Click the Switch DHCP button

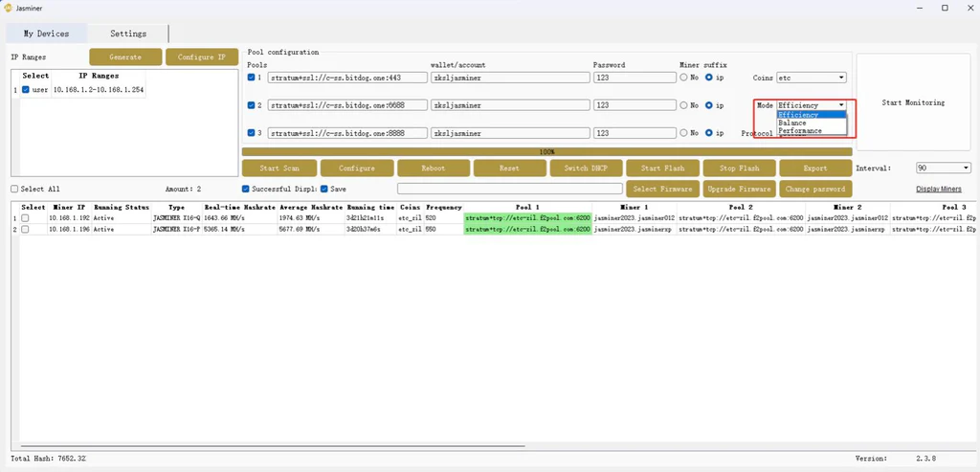[x=586, y=169]
